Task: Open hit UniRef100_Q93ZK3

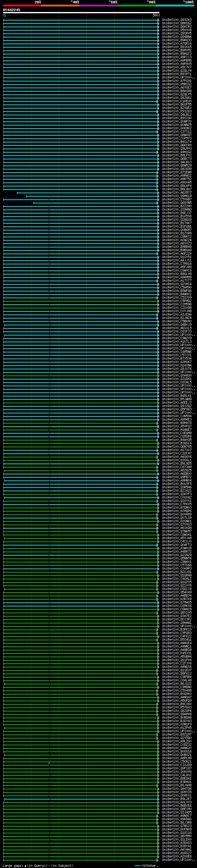Action: [177, 20]
